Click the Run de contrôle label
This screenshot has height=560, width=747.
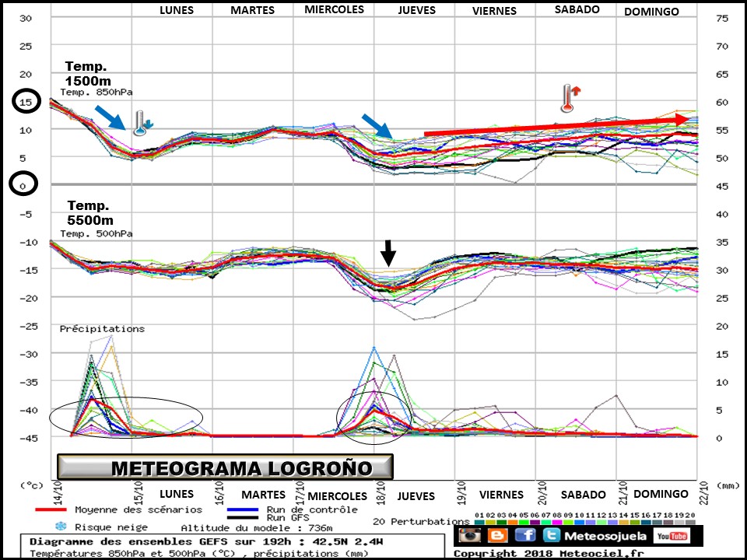click(x=312, y=509)
